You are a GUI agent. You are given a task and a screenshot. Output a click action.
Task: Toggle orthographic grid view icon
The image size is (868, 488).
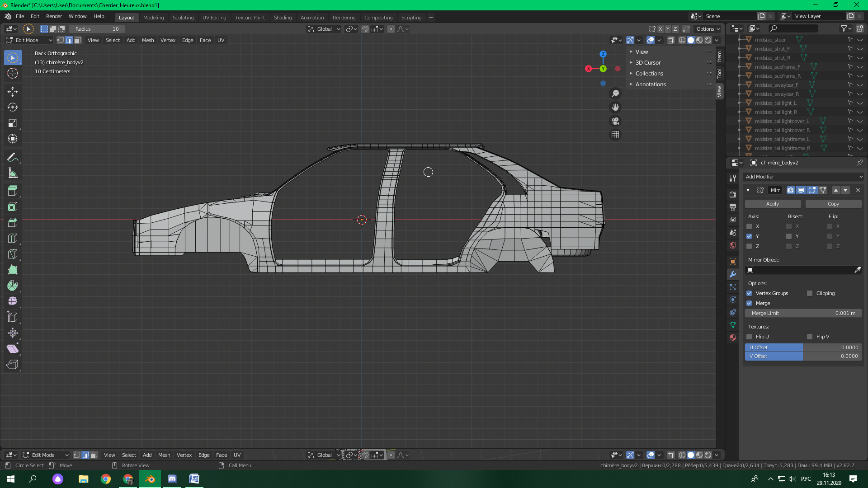pyautogui.click(x=615, y=135)
